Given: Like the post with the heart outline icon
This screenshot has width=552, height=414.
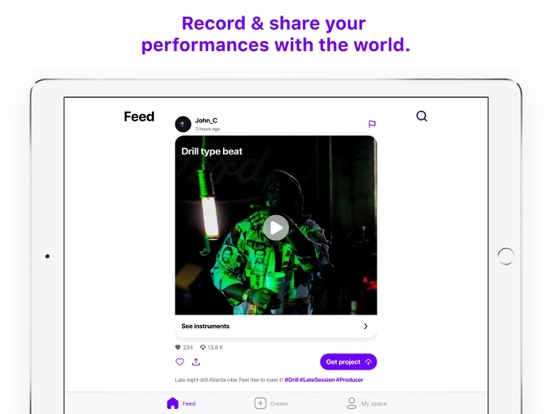Looking at the screenshot, I should (x=180, y=362).
